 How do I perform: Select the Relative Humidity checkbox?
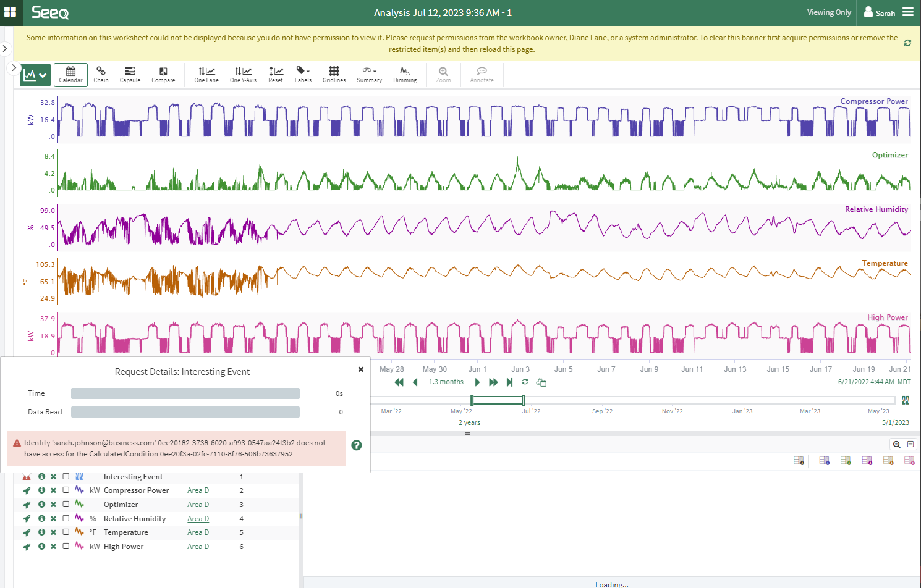click(x=66, y=519)
